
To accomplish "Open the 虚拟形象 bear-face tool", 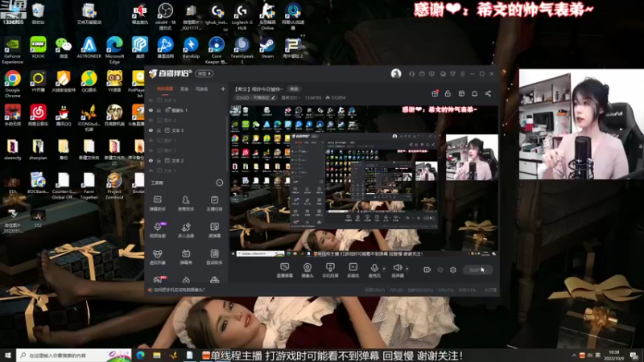I will click(157, 257).
